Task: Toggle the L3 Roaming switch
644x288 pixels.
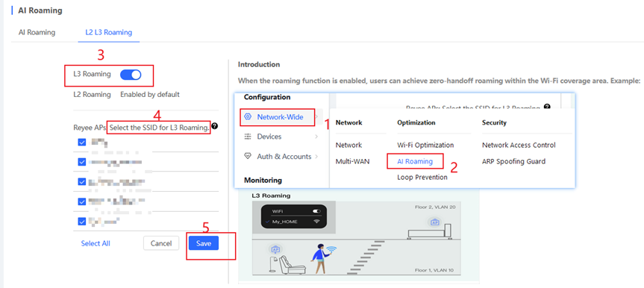Action: pyautogui.click(x=131, y=75)
